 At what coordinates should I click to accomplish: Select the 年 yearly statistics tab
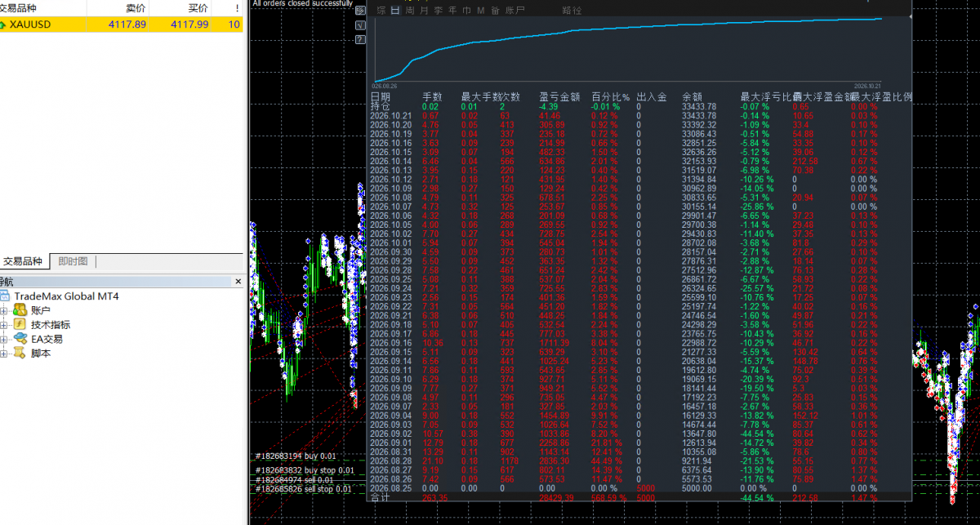pos(452,11)
